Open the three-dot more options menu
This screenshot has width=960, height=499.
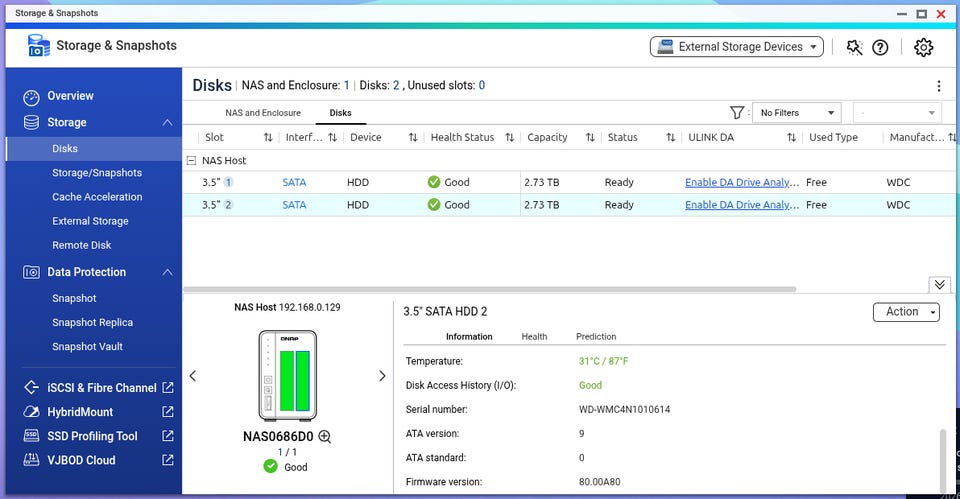938,86
